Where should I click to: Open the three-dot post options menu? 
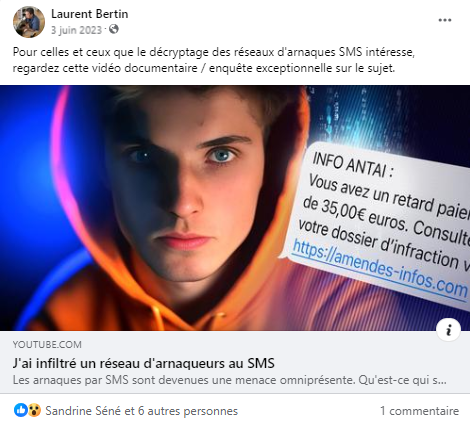coord(445,20)
